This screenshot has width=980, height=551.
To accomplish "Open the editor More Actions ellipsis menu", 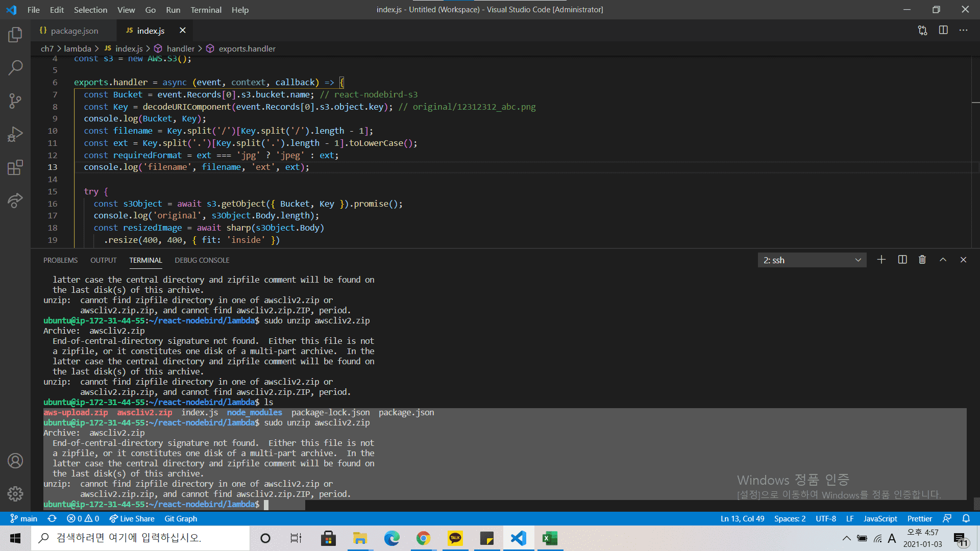I will pos(963,30).
